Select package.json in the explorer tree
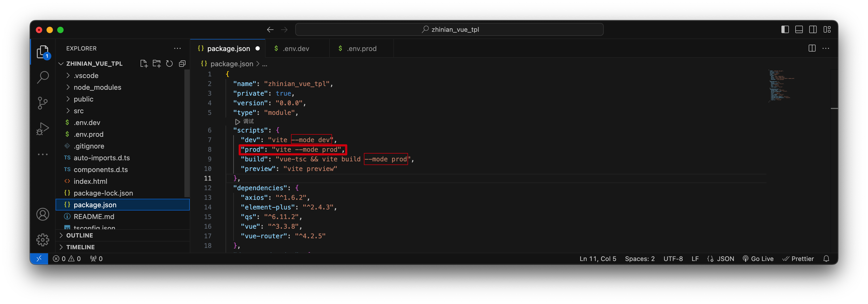Viewport: 868px width, 304px height. (123, 205)
